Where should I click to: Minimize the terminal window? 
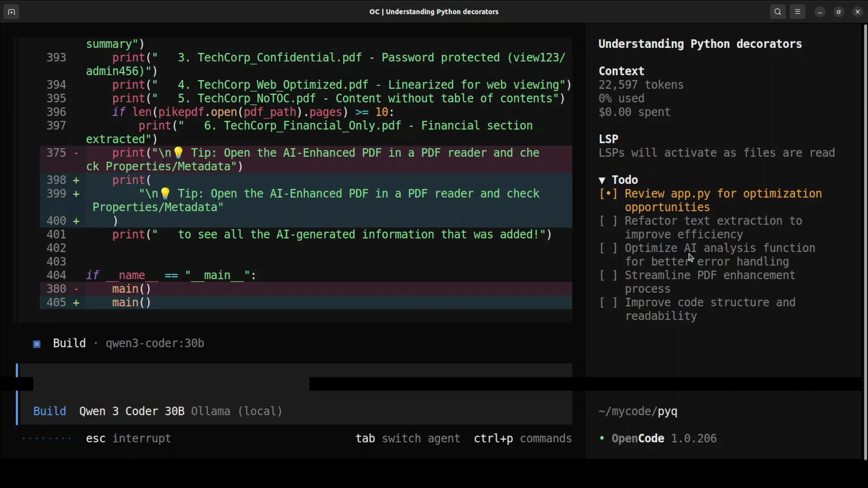click(x=820, y=12)
